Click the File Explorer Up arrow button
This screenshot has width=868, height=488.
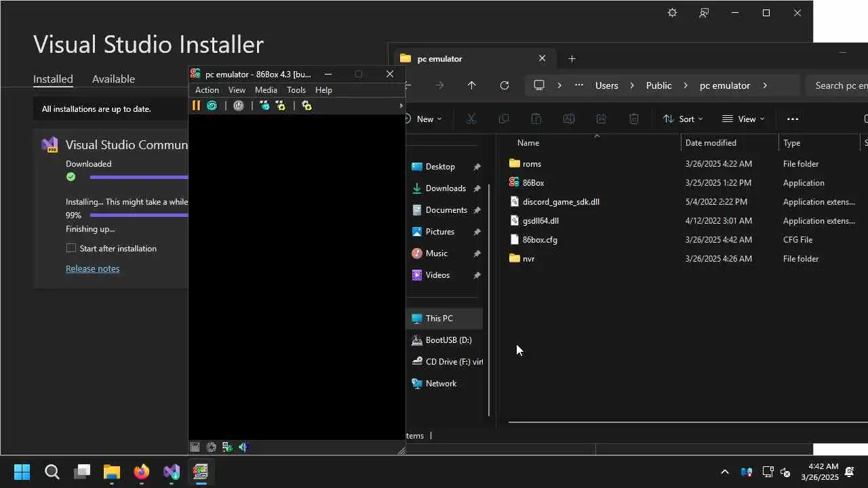(x=471, y=85)
